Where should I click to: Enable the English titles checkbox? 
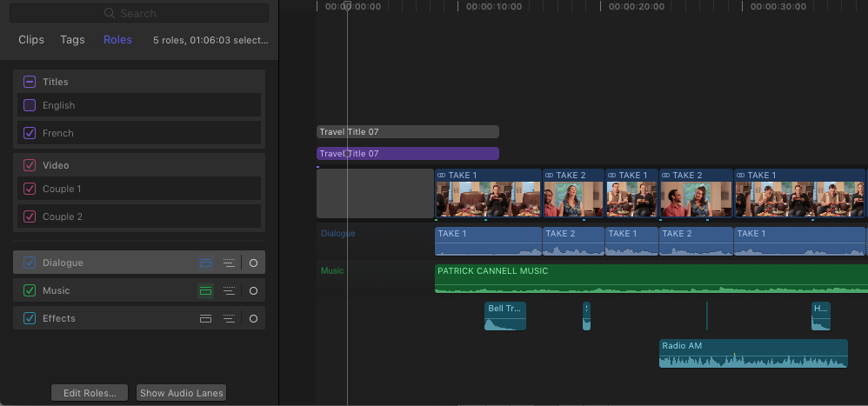point(30,105)
